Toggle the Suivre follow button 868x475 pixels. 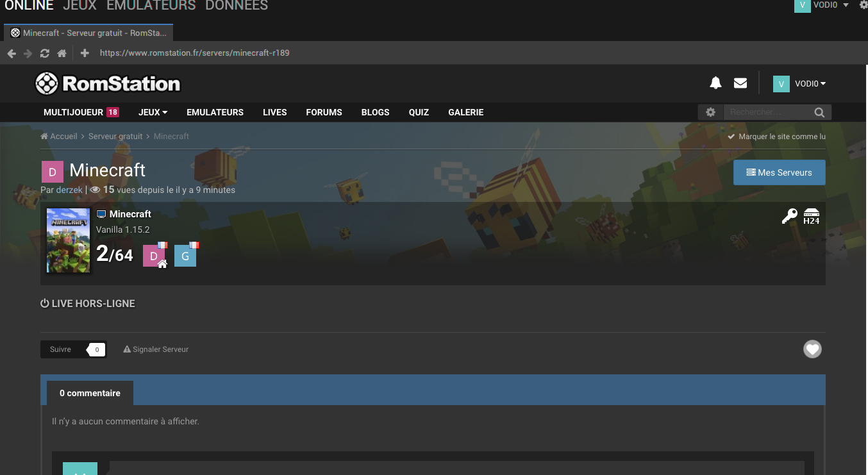coord(61,349)
